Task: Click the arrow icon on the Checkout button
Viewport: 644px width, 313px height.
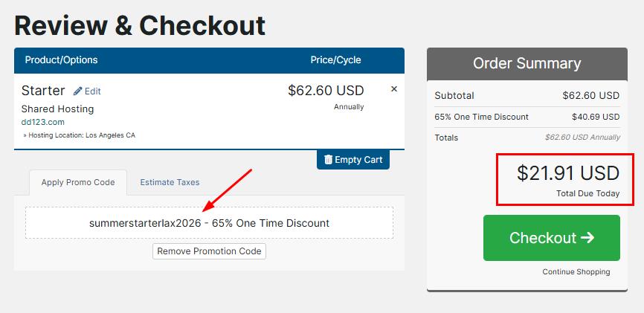Action: (x=587, y=237)
